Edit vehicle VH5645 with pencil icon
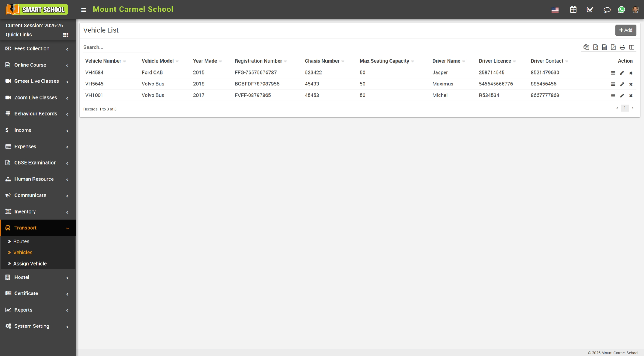The height and width of the screenshot is (356, 644). pyautogui.click(x=622, y=84)
